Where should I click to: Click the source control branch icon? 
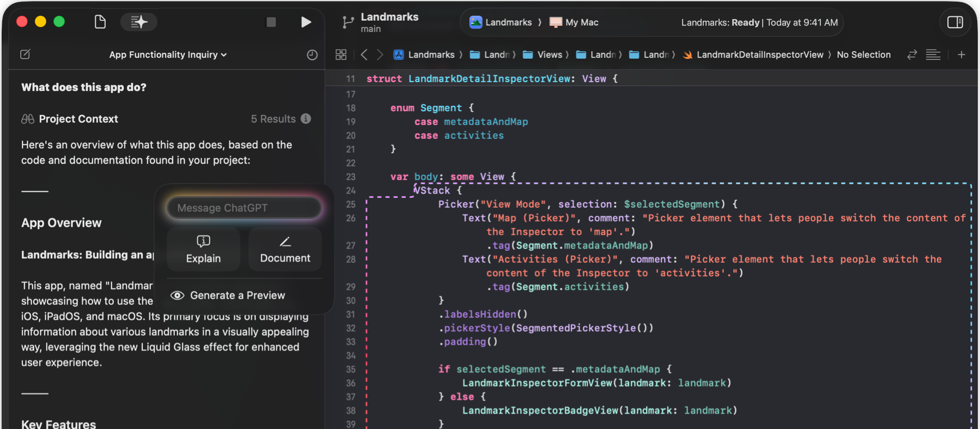point(348,22)
